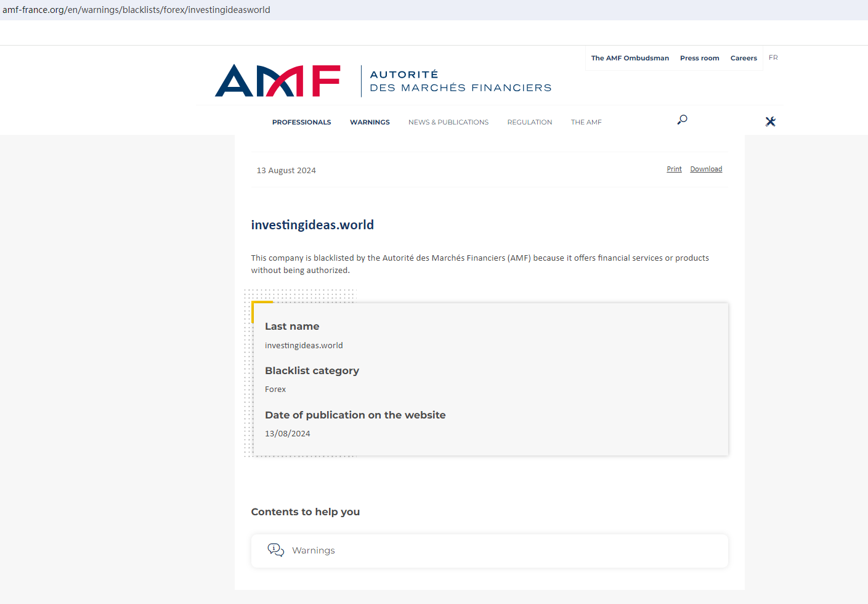The image size is (868, 604).
Task: Select the Forex category value
Action: [x=275, y=390]
